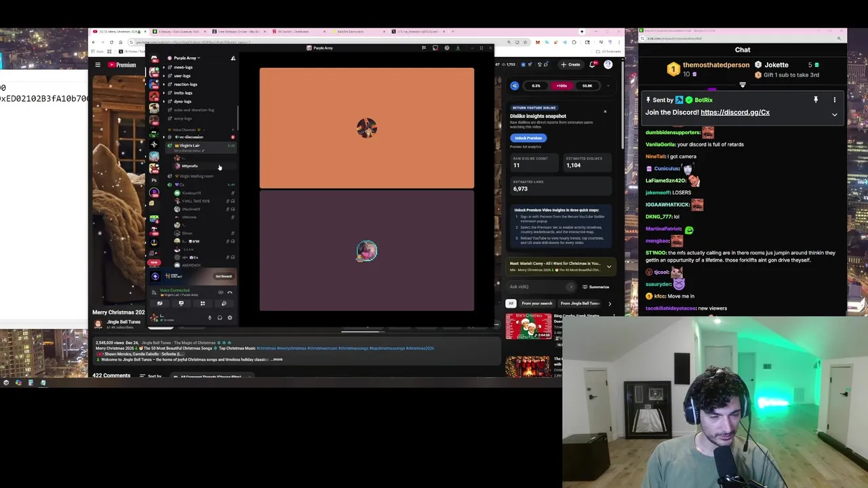Open Discord user settings gear

point(230,318)
